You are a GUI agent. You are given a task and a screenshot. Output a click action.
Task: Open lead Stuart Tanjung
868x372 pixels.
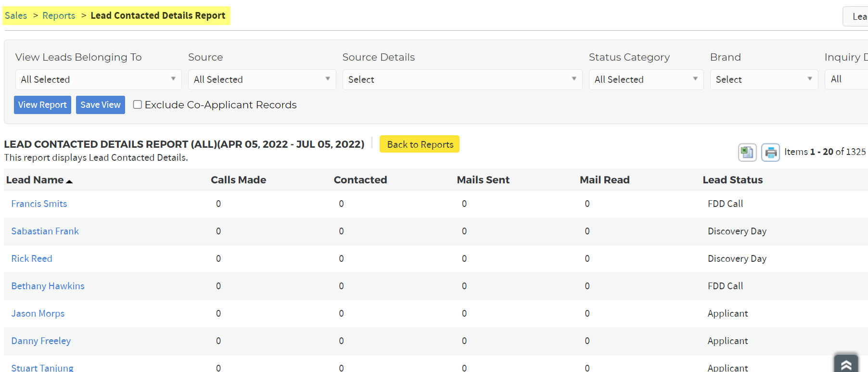click(42, 368)
